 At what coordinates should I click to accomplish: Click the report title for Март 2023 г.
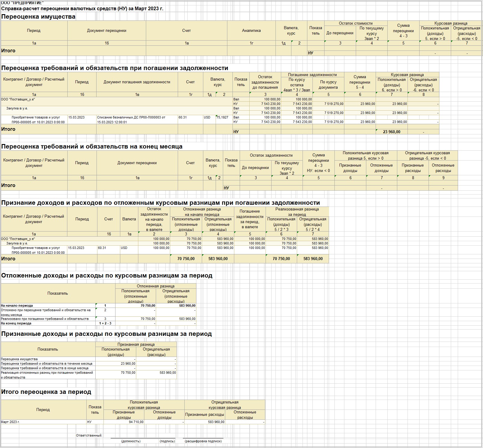(x=82, y=8)
